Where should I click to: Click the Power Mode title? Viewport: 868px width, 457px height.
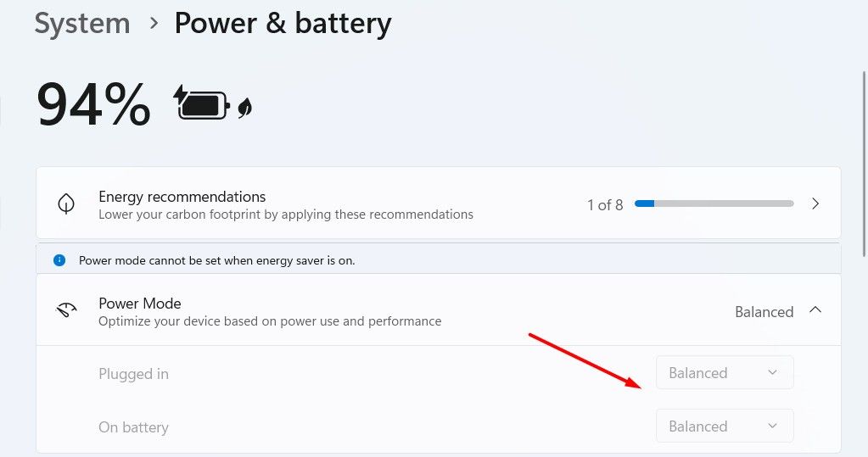click(140, 304)
